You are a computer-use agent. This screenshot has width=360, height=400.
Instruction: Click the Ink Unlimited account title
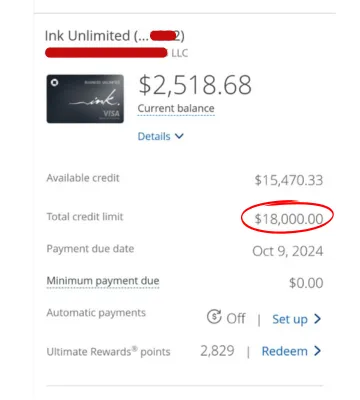point(115,36)
